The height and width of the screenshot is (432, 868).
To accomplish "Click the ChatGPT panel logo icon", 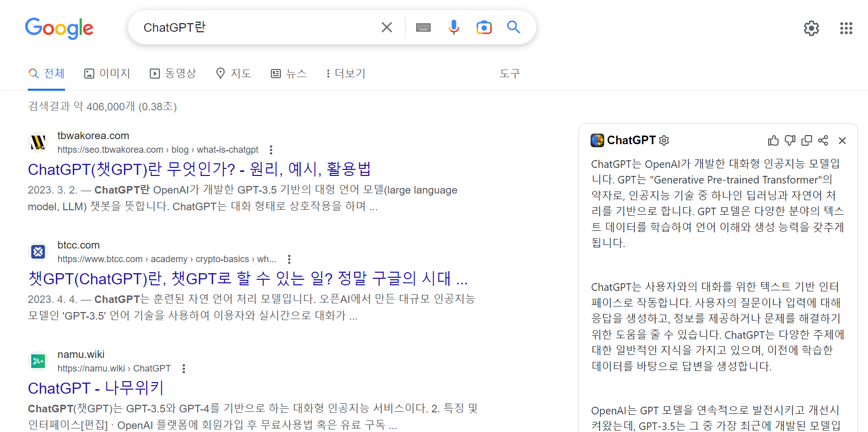I will point(598,140).
